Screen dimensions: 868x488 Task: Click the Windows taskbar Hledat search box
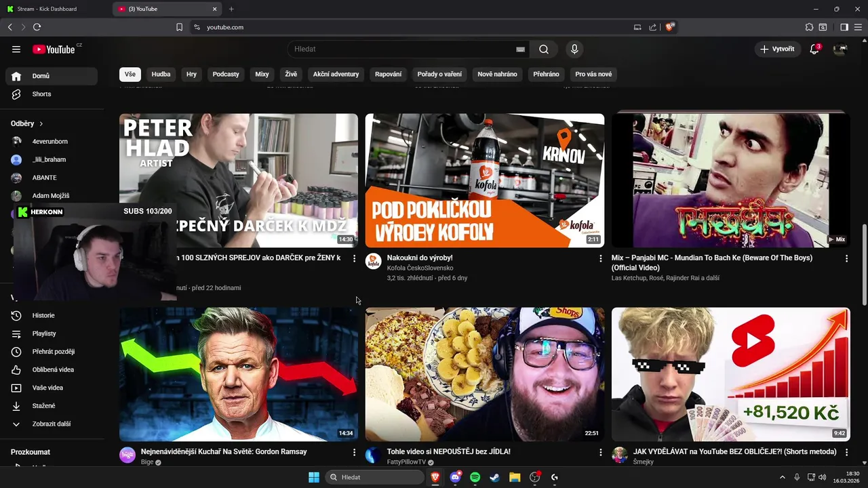375,477
